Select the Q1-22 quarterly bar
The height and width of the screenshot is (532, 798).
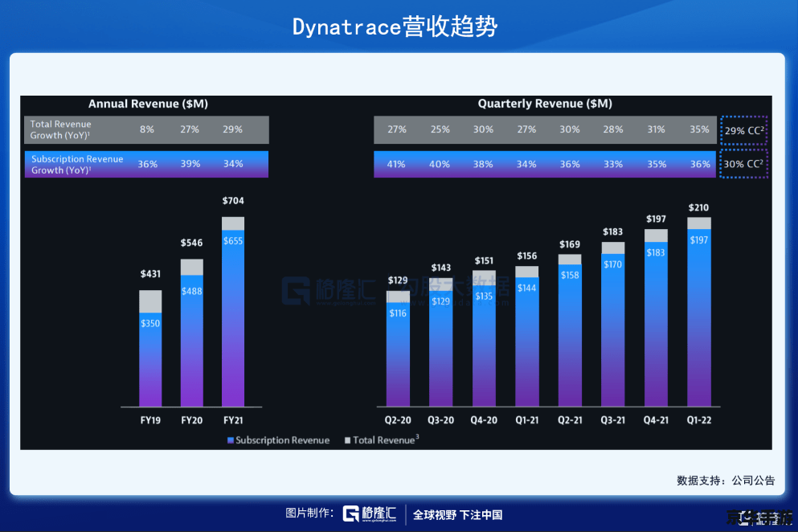point(699,312)
